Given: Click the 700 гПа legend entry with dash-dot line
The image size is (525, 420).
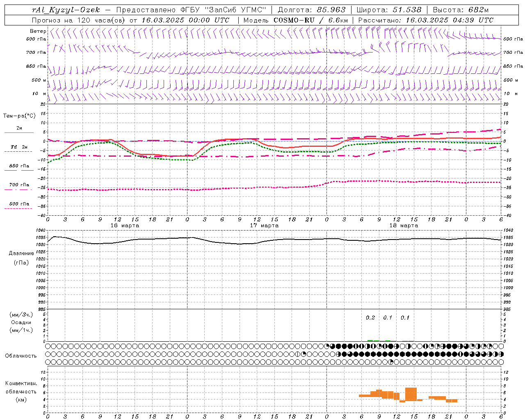Looking at the screenshot, I should 19,185.
